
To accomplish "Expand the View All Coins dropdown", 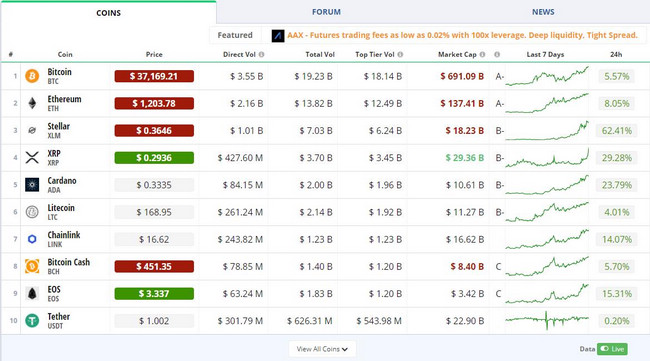I will coord(322,349).
